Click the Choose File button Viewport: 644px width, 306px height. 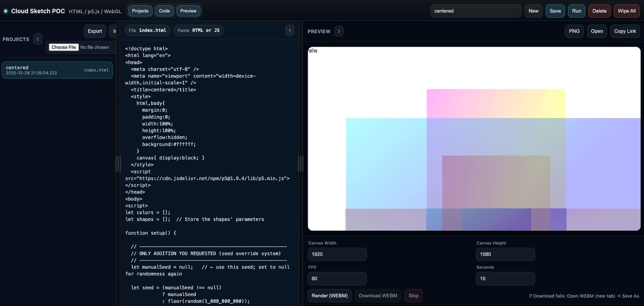pyautogui.click(x=64, y=47)
